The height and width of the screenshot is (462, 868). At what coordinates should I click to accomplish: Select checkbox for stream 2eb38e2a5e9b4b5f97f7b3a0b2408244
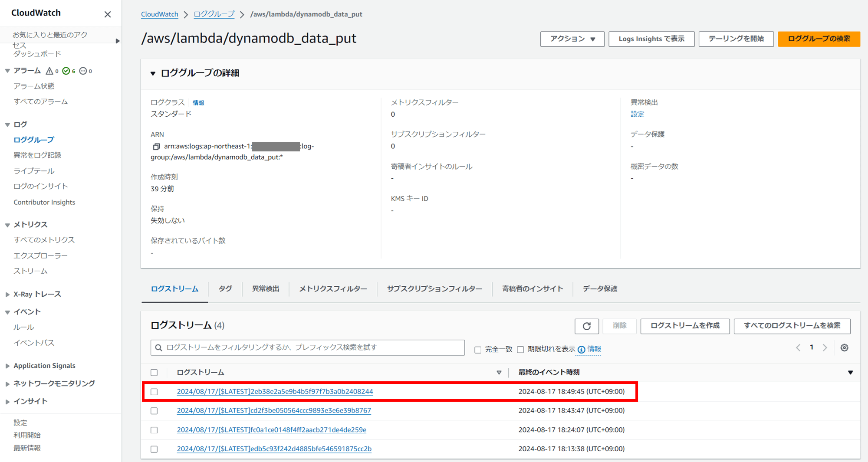(154, 392)
